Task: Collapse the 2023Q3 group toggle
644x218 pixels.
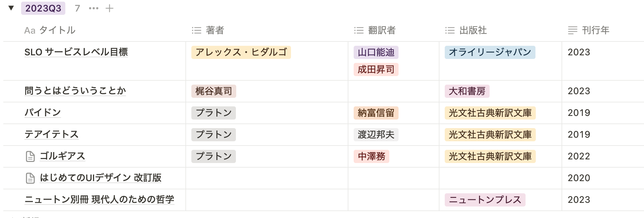Action: (x=11, y=8)
